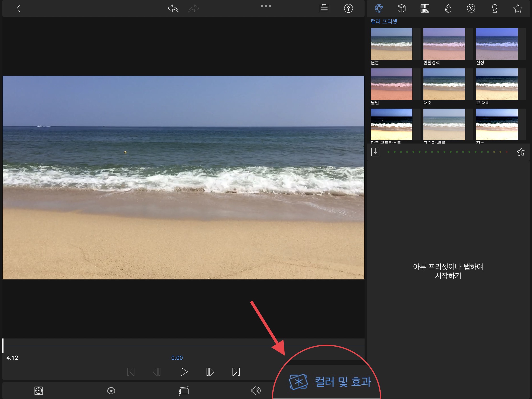Screen dimensions: 532x399
Task: Open the spiral distortion effects icon
Action: click(x=471, y=9)
